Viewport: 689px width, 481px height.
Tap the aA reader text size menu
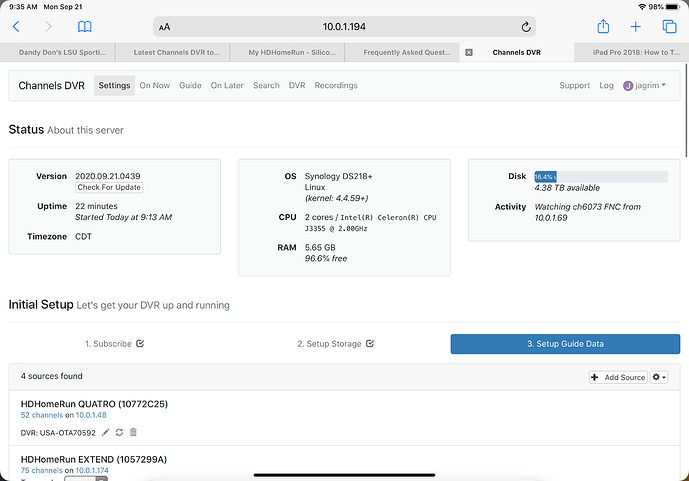coord(165,28)
